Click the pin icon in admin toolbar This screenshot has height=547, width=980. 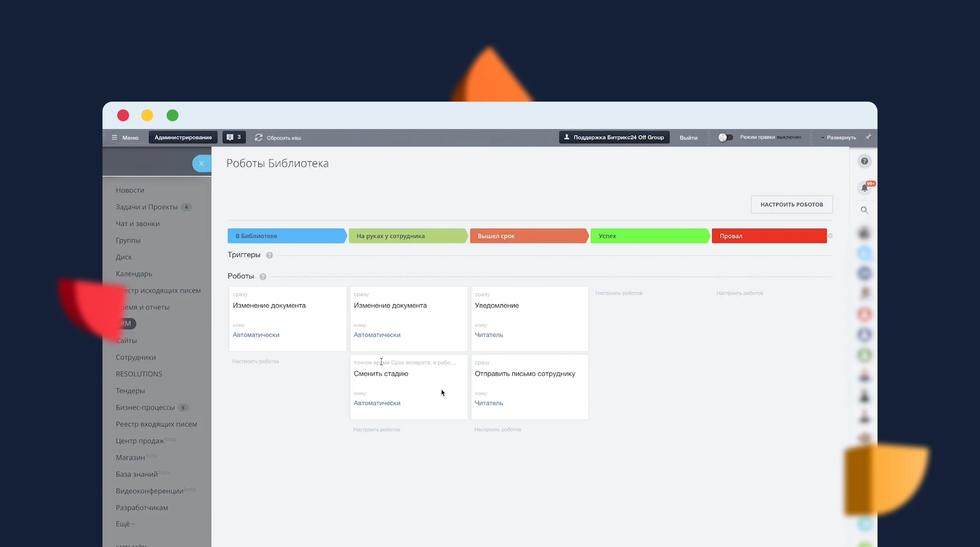pyautogui.click(x=868, y=137)
